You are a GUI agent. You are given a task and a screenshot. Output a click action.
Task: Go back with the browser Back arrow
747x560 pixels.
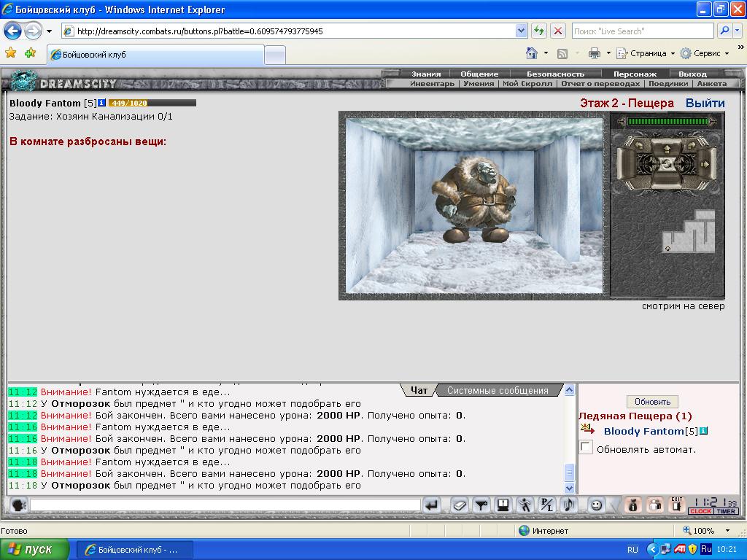point(13,31)
